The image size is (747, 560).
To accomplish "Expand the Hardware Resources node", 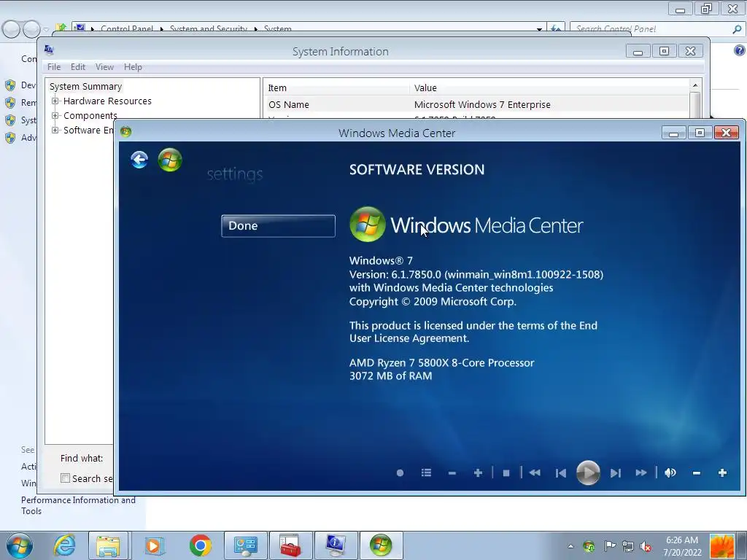I will coord(55,101).
